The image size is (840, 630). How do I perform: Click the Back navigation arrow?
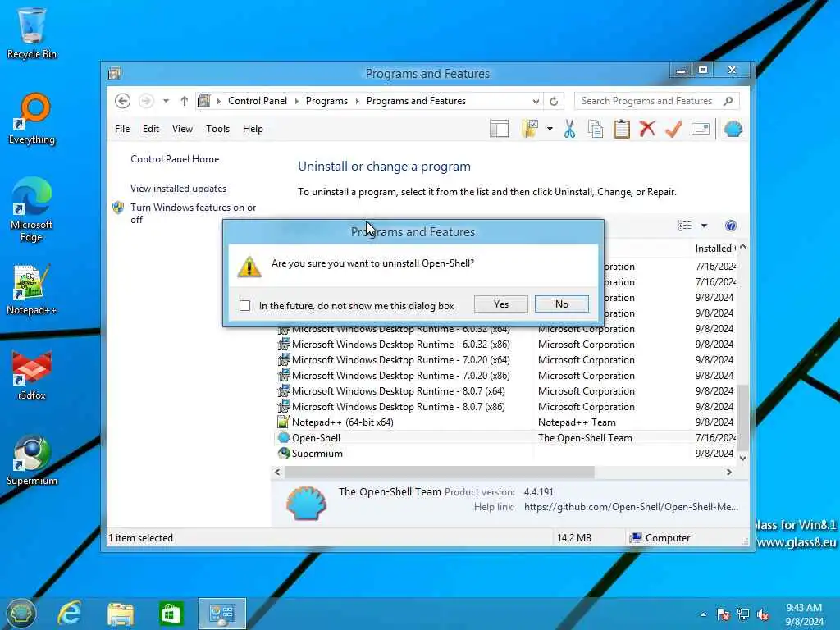click(x=123, y=101)
